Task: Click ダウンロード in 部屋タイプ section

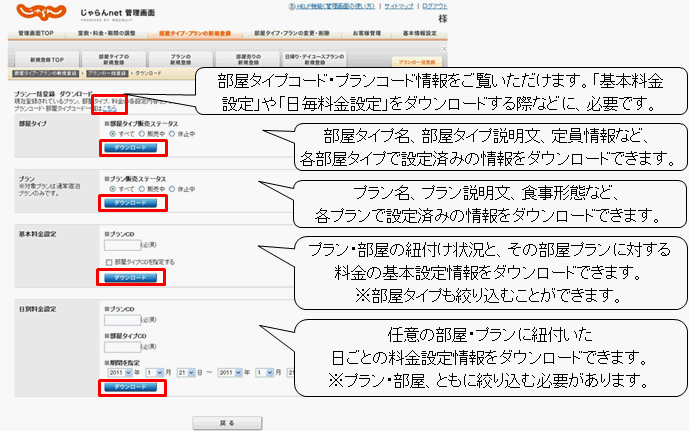Action: 131,148
